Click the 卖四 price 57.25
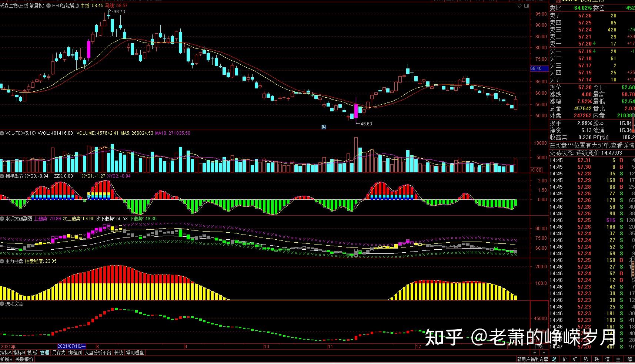Image resolution: width=635 pixels, height=364 pixels. pyautogui.click(x=585, y=23)
